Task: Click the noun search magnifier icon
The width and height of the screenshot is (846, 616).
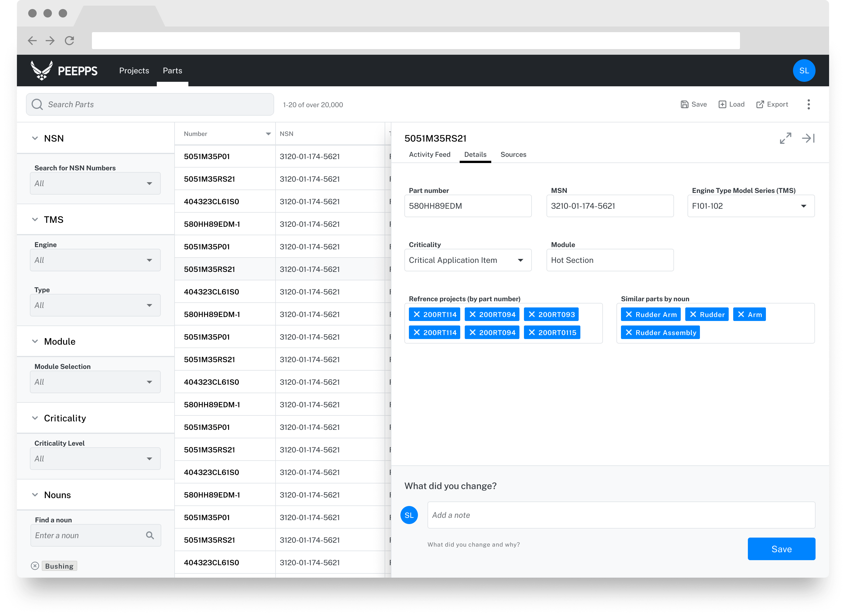Action: pyautogui.click(x=150, y=535)
